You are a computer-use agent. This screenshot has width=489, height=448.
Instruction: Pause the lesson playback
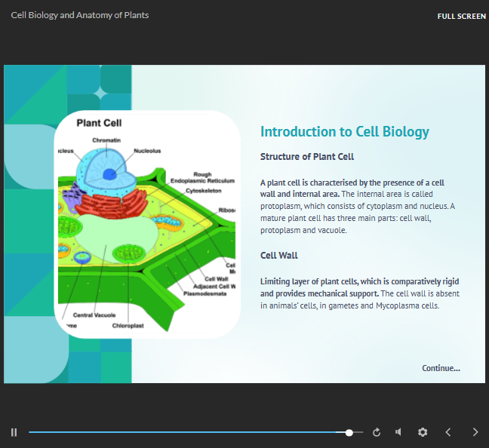pyautogui.click(x=14, y=432)
